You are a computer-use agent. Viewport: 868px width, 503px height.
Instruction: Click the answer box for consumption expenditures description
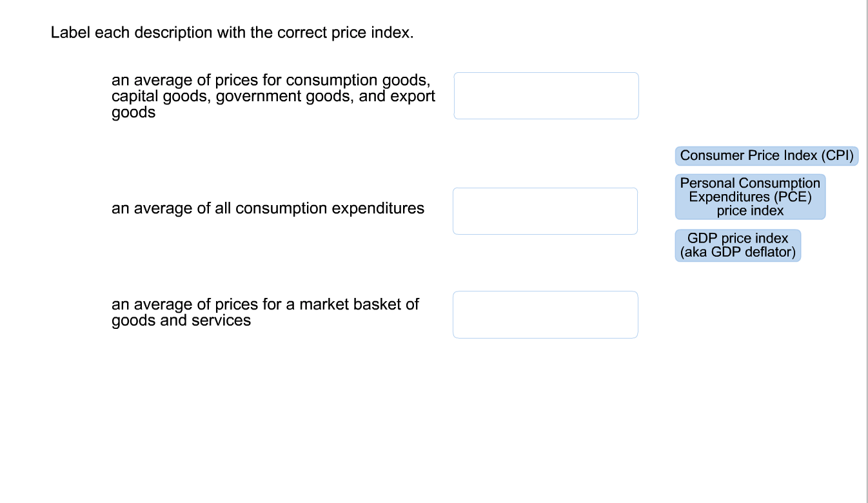[545, 210]
